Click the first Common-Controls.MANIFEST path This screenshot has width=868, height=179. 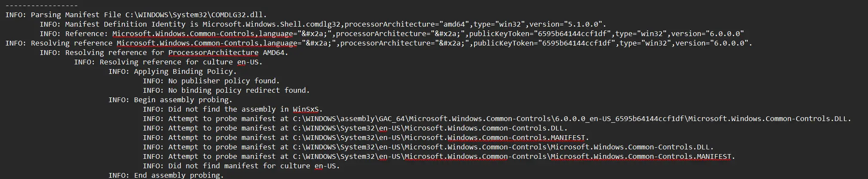(x=439, y=137)
